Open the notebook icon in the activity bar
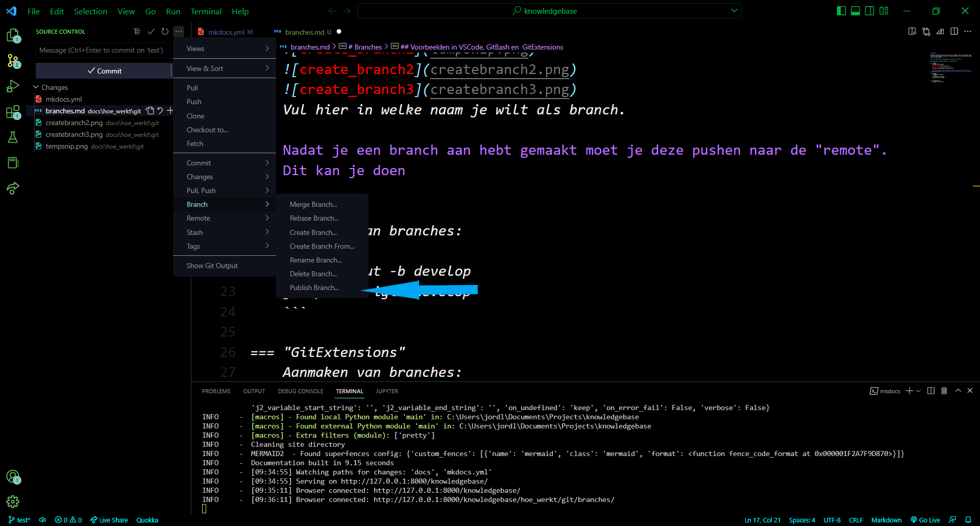980x526 pixels. tap(13, 162)
